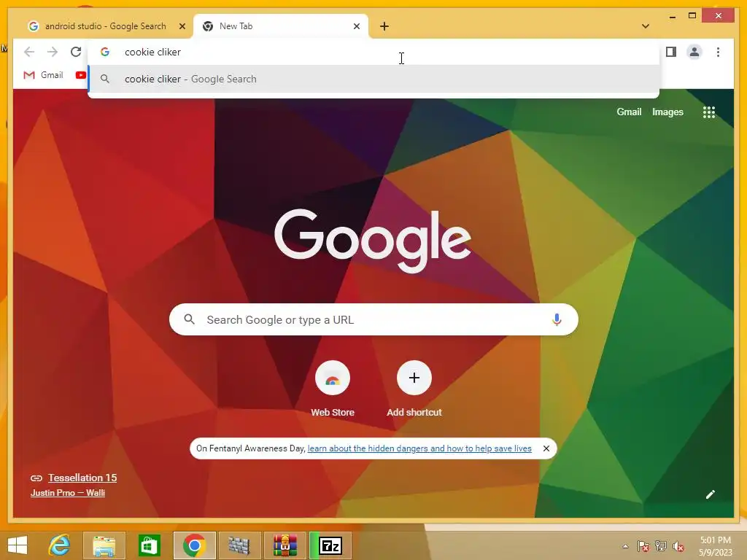Open the Images link
The width and height of the screenshot is (747, 560).
(x=667, y=112)
